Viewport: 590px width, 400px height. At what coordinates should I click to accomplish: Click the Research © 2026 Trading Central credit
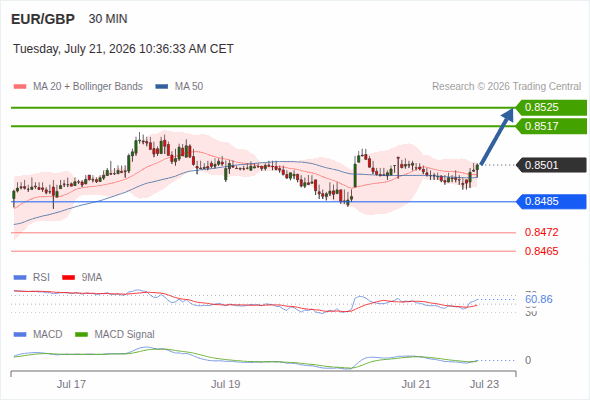[506, 87]
